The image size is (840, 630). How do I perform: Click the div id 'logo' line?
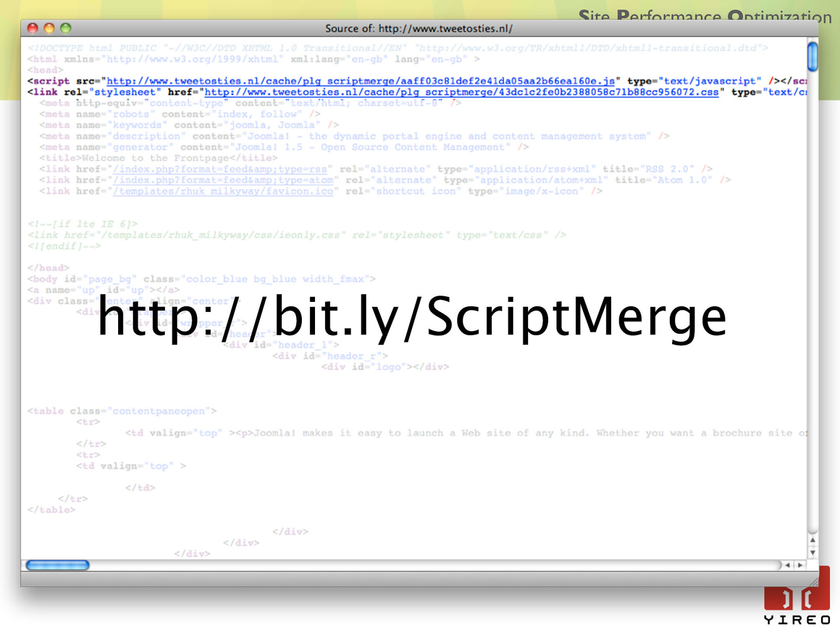pos(385,367)
